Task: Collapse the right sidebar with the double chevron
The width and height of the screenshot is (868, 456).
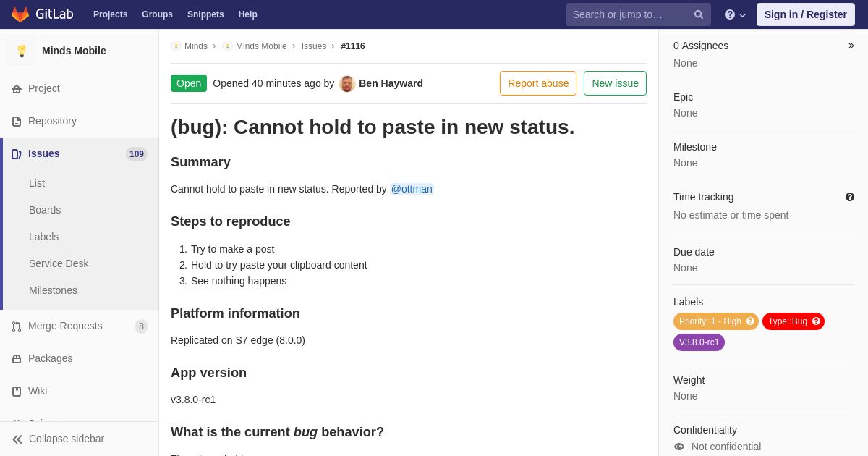Action: pyautogui.click(x=851, y=46)
